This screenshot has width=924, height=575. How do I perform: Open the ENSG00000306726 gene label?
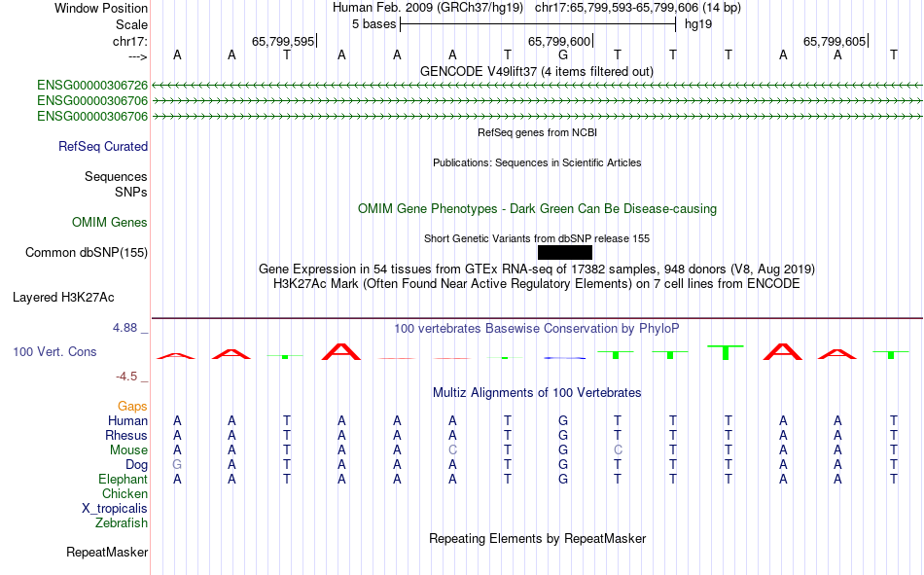click(92, 86)
